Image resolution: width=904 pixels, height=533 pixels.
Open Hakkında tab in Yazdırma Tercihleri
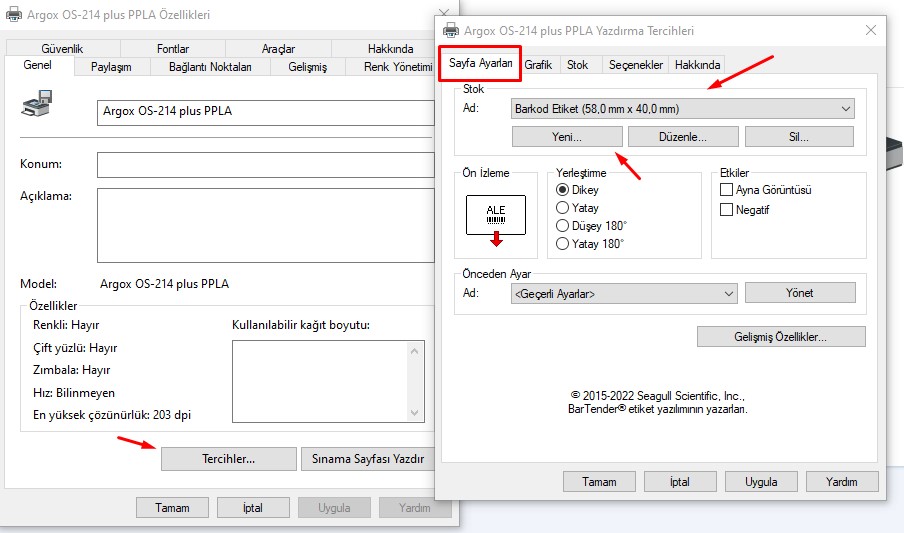click(697, 65)
